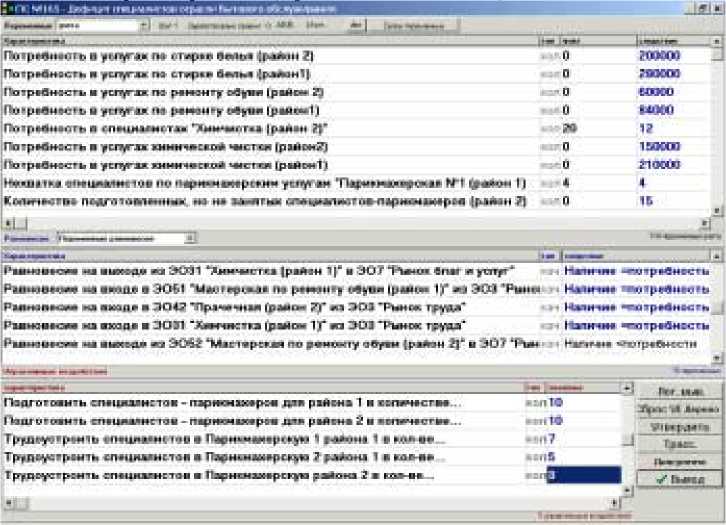Click the top table horizontal scrollbar right arrow

point(705,224)
